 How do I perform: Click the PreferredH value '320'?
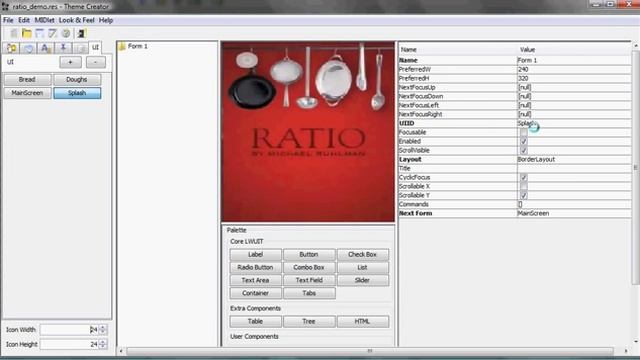pyautogui.click(x=574, y=78)
